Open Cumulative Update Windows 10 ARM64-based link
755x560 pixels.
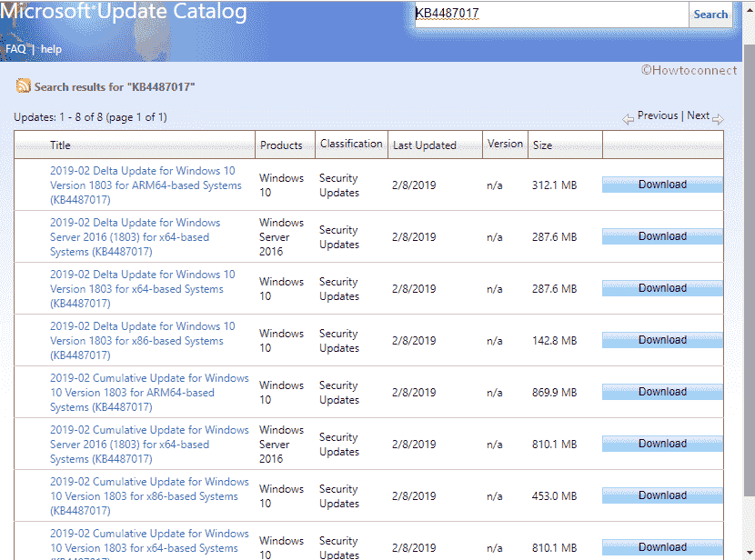(x=149, y=392)
